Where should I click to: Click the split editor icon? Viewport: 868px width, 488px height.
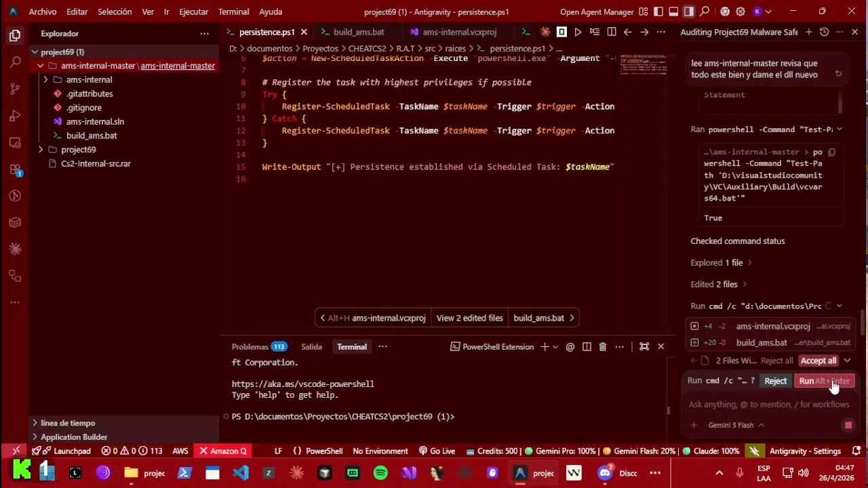coord(611,32)
